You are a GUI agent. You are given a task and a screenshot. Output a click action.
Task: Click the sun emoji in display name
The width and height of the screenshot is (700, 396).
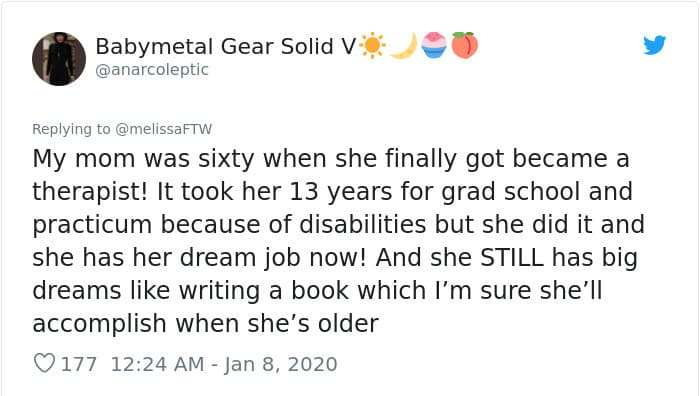[372, 46]
